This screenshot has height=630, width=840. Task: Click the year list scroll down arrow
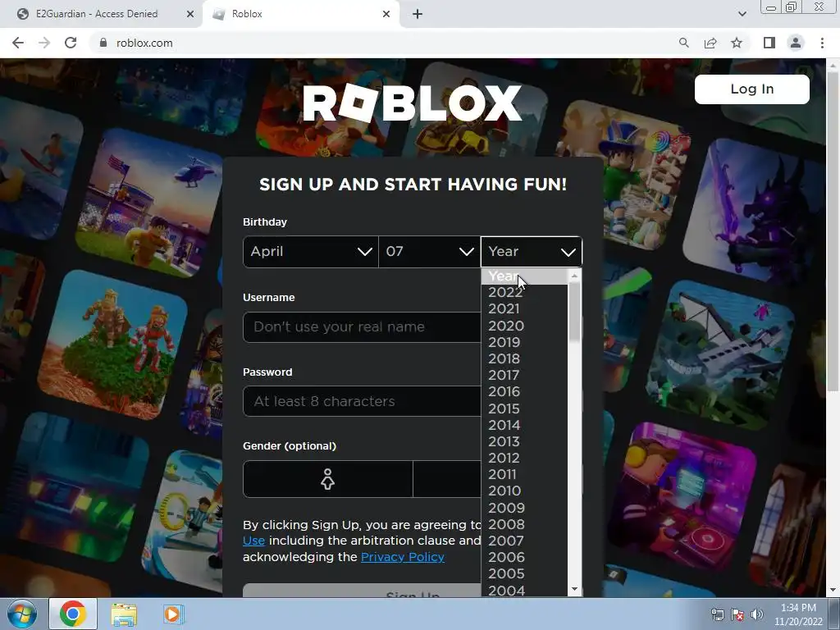click(574, 589)
